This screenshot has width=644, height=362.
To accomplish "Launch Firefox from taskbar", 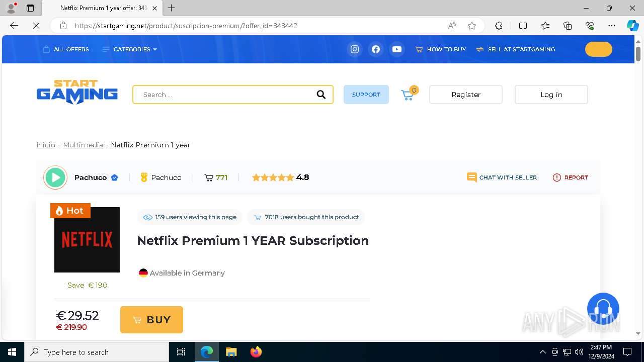I will (256, 352).
